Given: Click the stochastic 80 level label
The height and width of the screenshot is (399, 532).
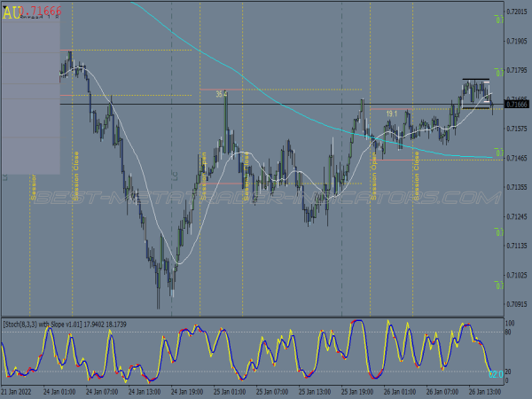Looking at the screenshot, I should coord(508,332).
